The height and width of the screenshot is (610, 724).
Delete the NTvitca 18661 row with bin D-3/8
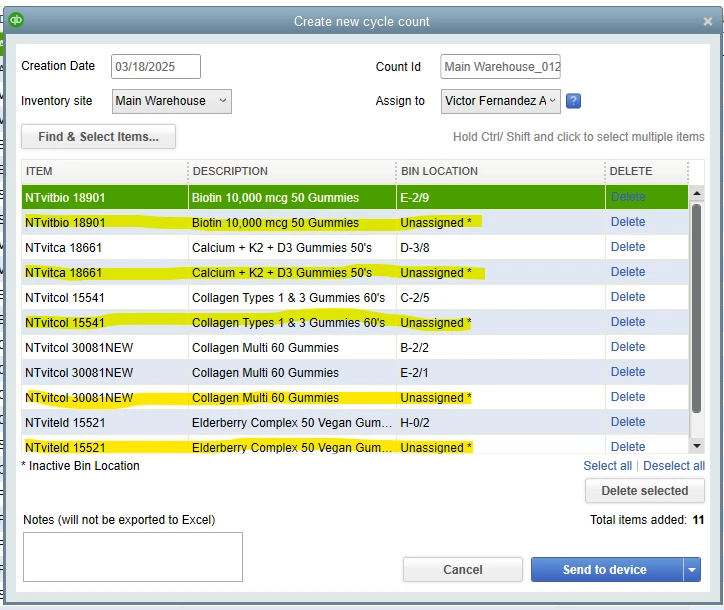tap(627, 247)
